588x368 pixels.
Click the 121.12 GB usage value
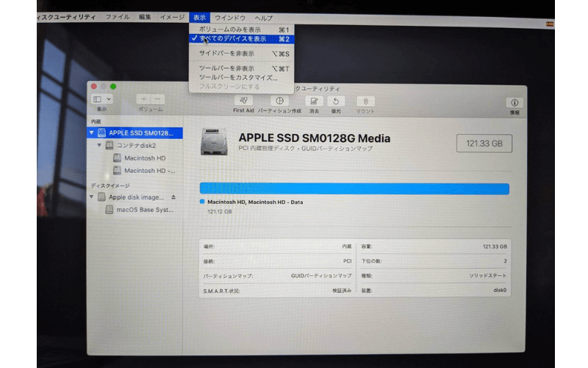click(x=219, y=212)
